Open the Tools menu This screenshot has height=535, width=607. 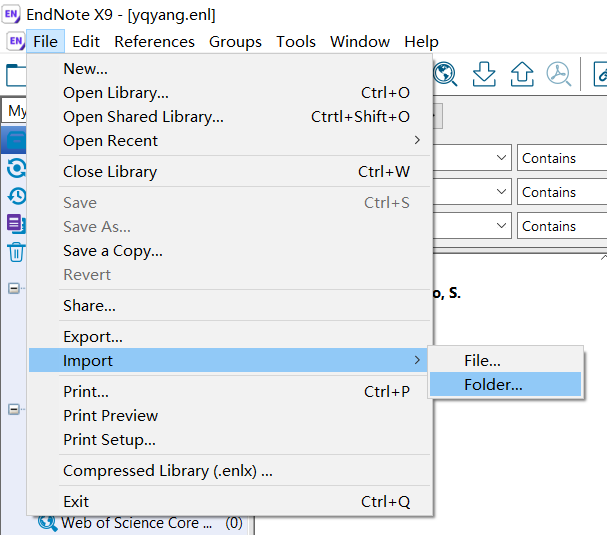pos(296,41)
